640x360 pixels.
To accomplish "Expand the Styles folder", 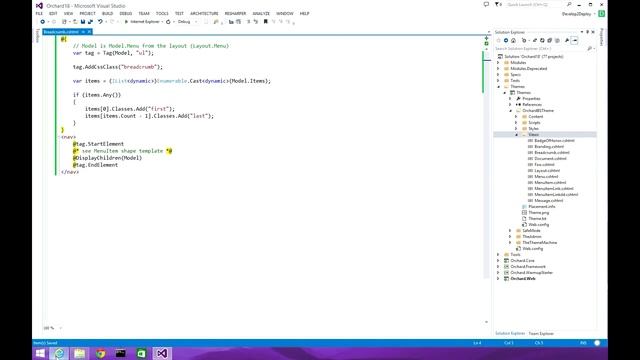I will (516, 129).
